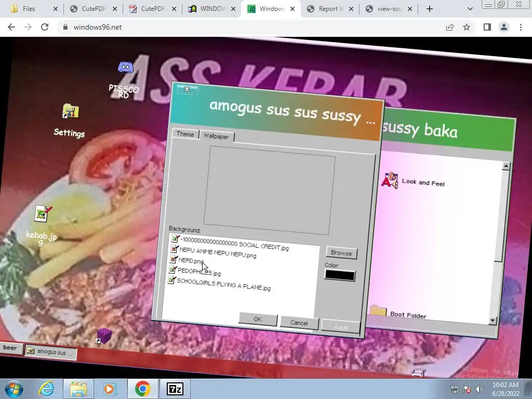Click the OK button in the dialog
The width and height of the screenshot is (532, 399).
coord(258,320)
